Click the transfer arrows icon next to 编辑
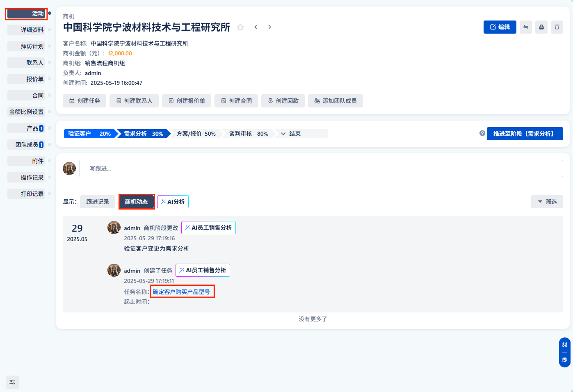 point(526,27)
